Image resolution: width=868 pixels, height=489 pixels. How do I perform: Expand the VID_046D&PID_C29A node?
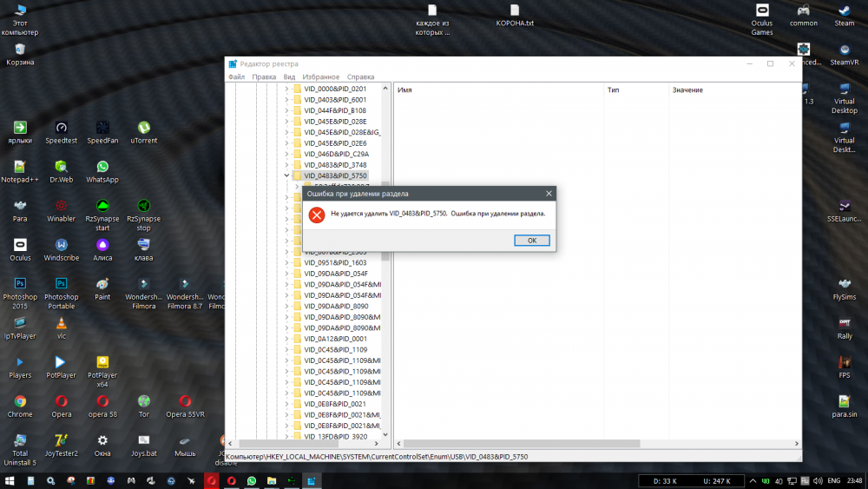click(x=286, y=154)
